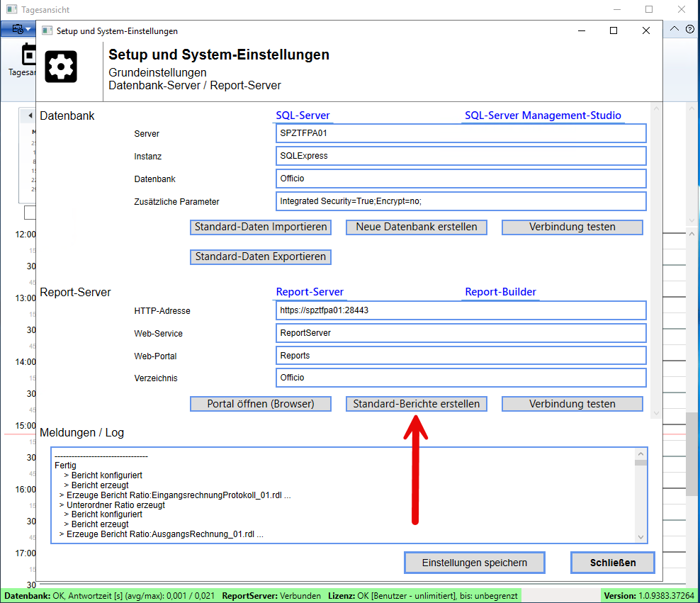Click Portal öffnen (Browser) button
This screenshot has height=603, width=700.
[x=261, y=404]
